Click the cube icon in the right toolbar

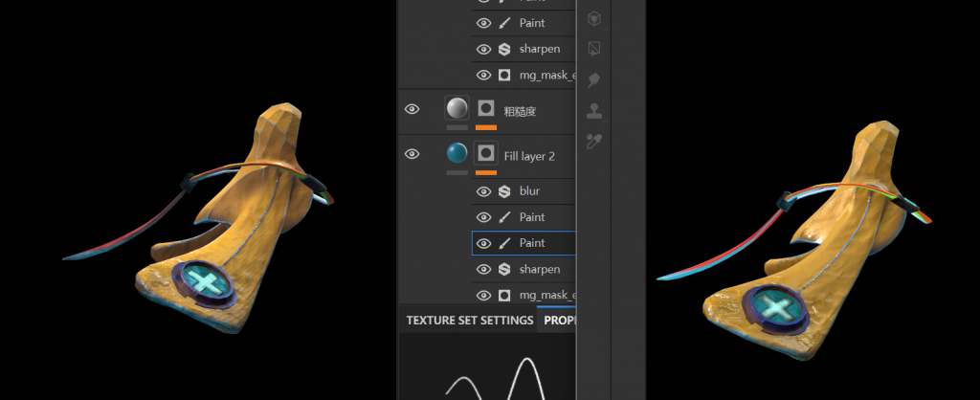pyautogui.click(x=594, y=18)
